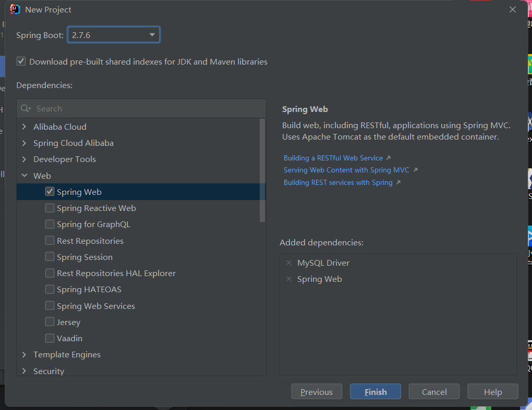Click external arrow next to Building a RESTful Web Service

click(x=389, y=158)
